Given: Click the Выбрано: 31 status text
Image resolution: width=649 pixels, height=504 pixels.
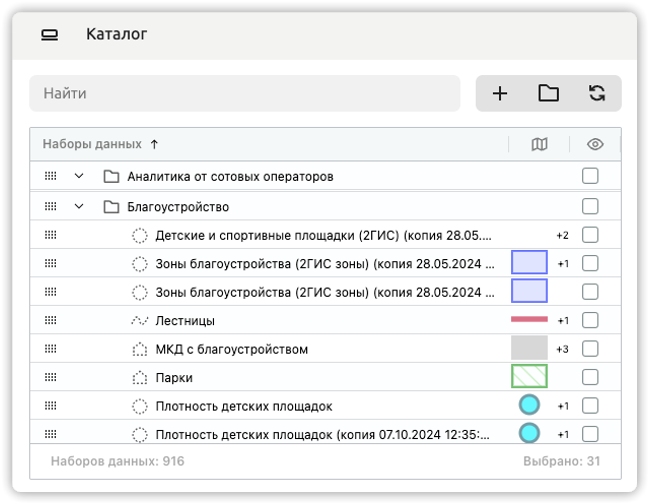Looking at the screenshot, I should pos(562,461).
